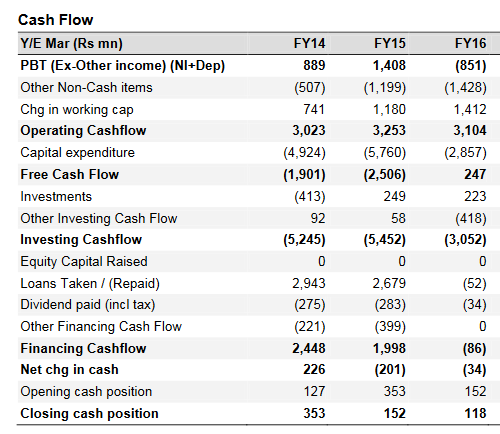Select the FY14 column header

(309, 44)
